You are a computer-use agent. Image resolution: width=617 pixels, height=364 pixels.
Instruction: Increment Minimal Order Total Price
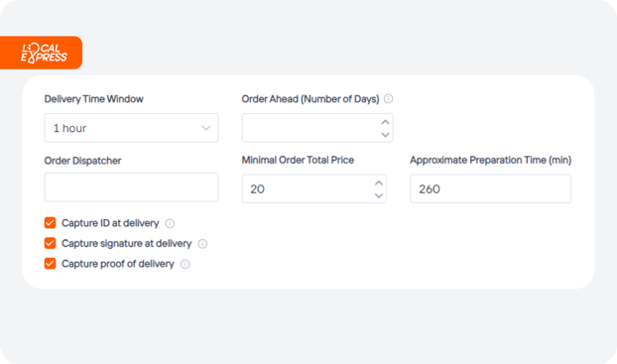point(379,182)
